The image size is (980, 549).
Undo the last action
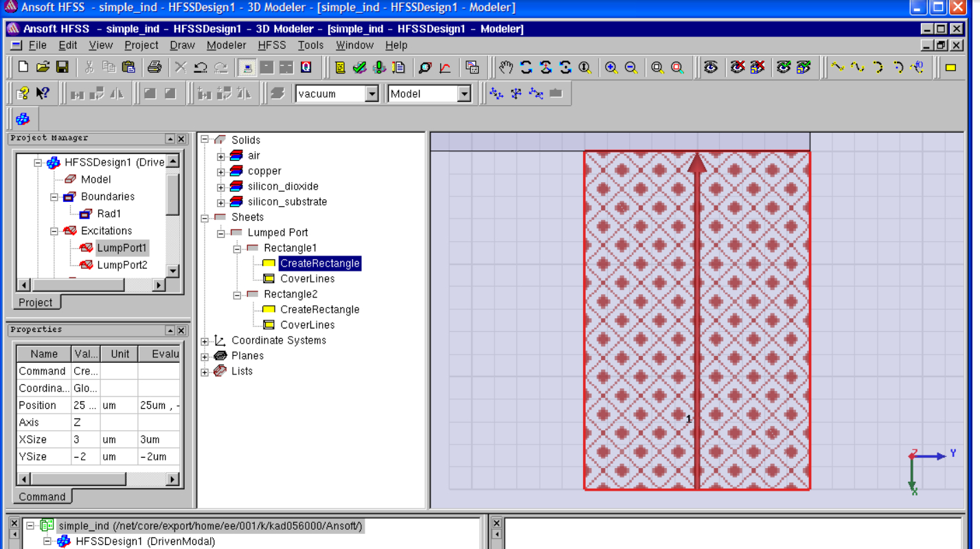pos(201,67)
